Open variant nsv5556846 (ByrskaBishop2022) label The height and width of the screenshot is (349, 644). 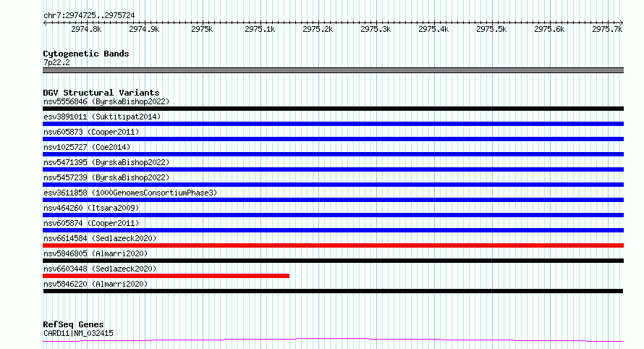point(106,101)
